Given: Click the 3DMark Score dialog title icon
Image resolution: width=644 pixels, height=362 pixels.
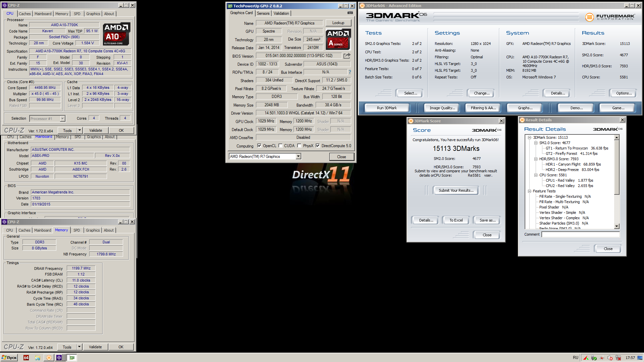Looking at the screenshot, I should pyautogui.click(x=411, y=121).
